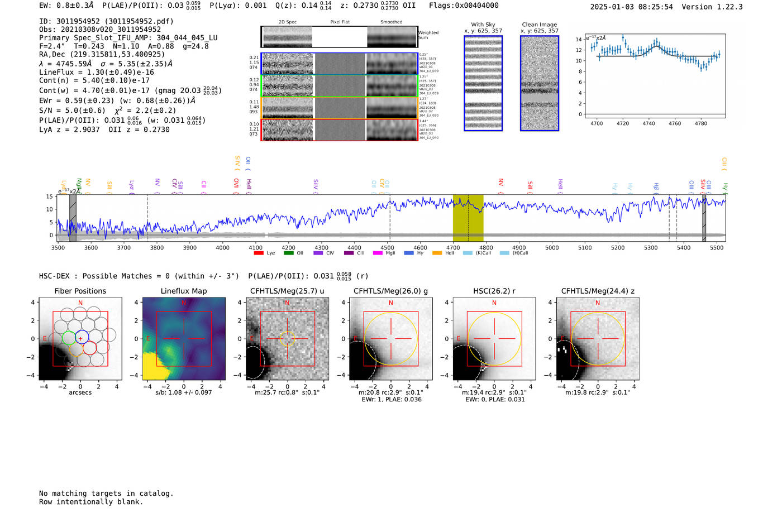Screen dimensions: 782x532
Task: Click the Cont(n) = 5.40(±0.10)e-17 line
Action: coord(94,80)
